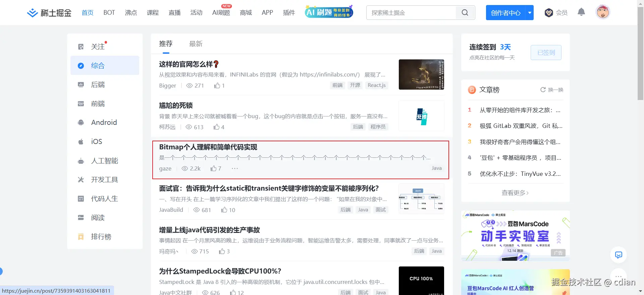Open Bitmap article more options dots
Screen dimensions: 644x295
(x=235, y=168)
